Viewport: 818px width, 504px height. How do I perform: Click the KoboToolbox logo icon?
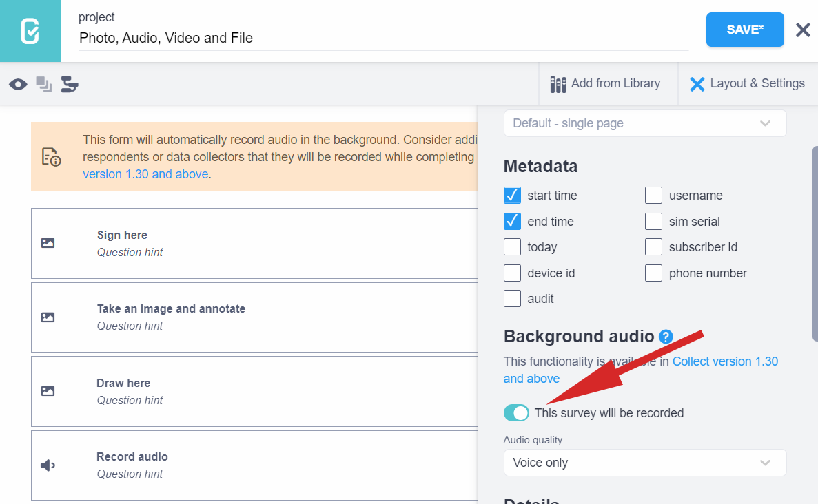[30, 31]
